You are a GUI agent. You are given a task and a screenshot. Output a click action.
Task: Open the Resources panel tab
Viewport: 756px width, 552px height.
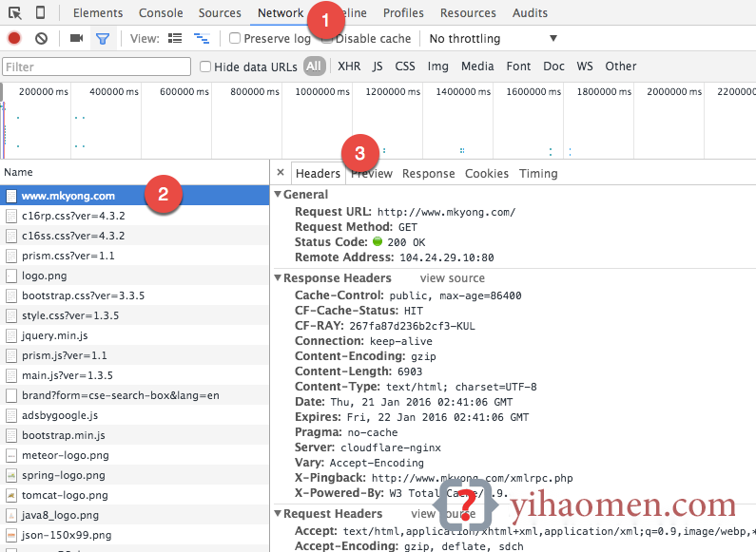coord(468,13)
